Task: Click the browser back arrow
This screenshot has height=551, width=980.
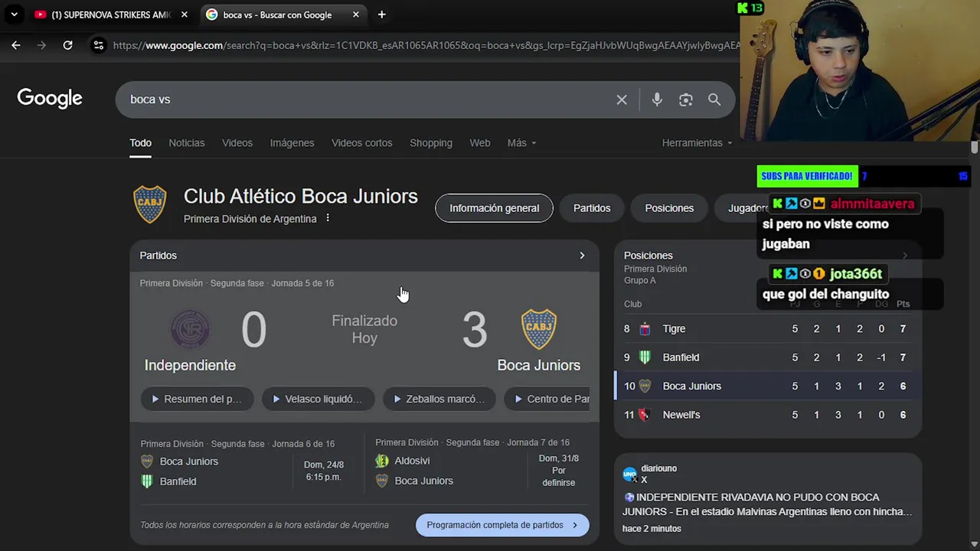Action: [x=15, y=45]
